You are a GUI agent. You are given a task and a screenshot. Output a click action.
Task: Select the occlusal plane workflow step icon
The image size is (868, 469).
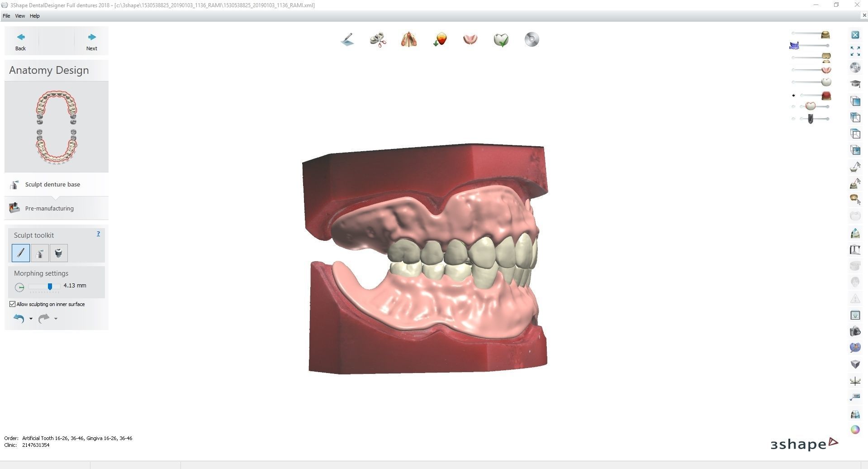[x=347, y=39]
